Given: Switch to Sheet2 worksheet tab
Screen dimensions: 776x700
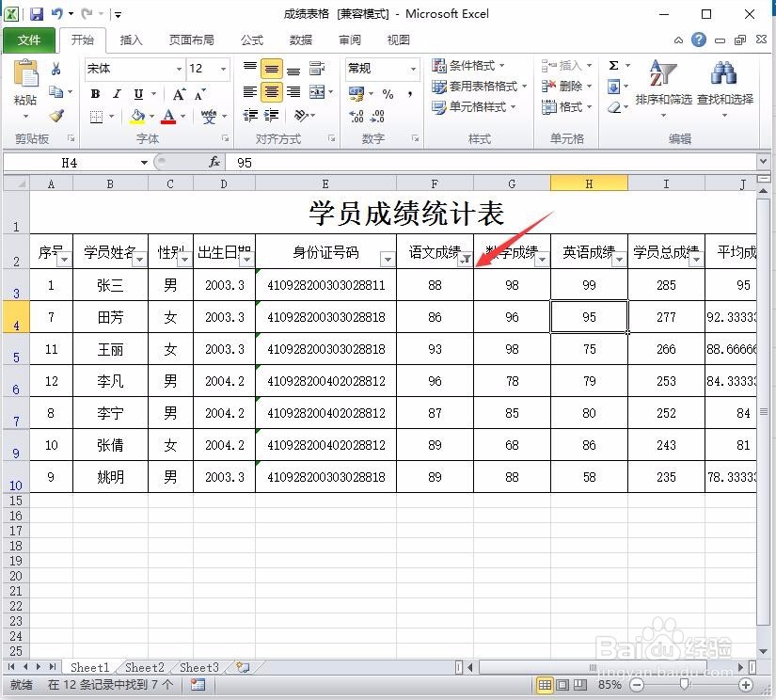Looking at the screenshot, I should (145, 667).
